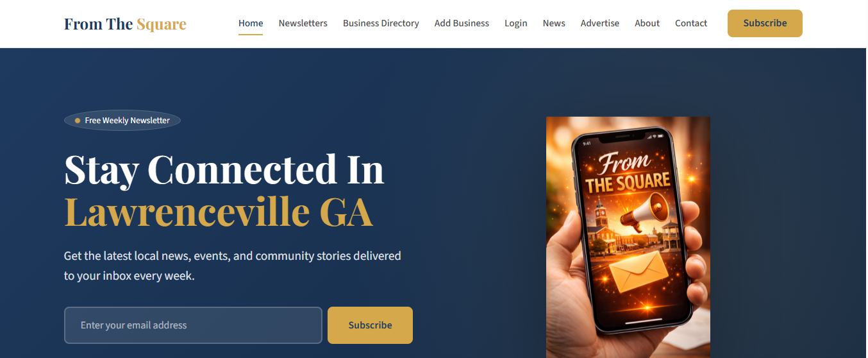Go to the About page

647,23
